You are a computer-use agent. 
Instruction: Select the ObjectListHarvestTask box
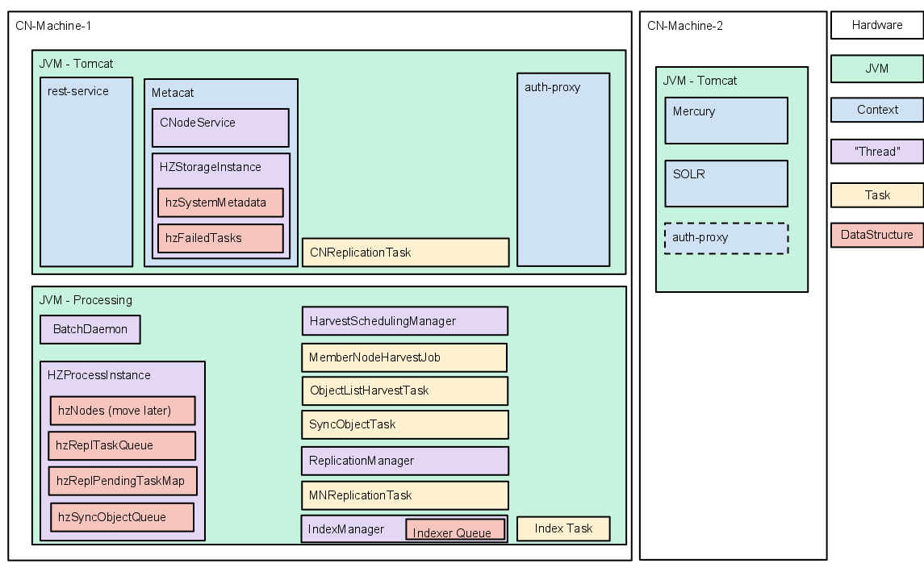tap(404, 390)
